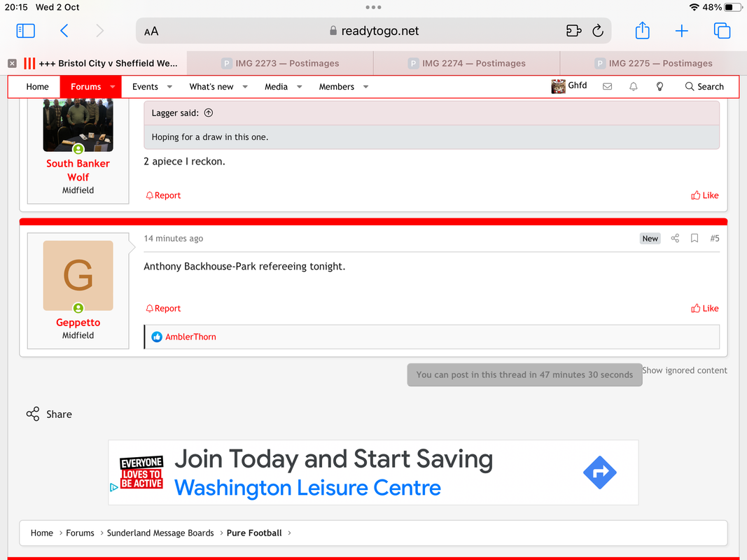Expand the Events dropdown arrow
This screenshot has height=560, width=747.
click(x=169, y=87)
